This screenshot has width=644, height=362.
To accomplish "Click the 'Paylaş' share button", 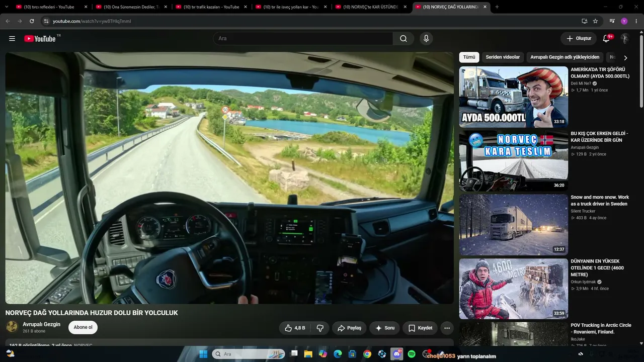I will 349,328.
